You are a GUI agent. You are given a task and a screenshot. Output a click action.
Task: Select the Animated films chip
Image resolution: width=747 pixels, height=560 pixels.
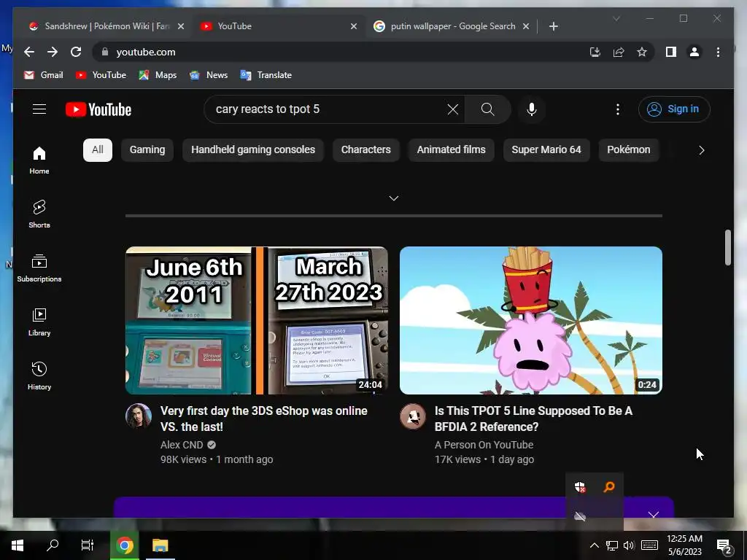[x=451, y=150]
